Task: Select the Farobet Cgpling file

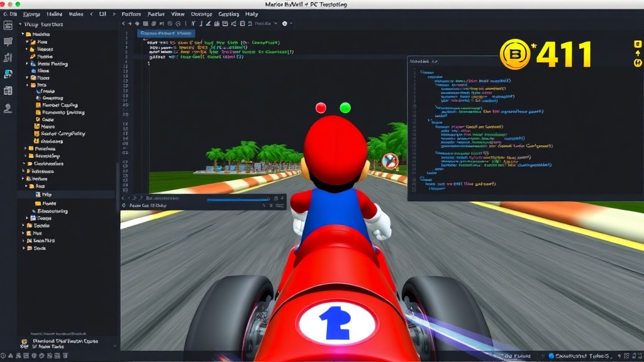Action: (57, 105)
